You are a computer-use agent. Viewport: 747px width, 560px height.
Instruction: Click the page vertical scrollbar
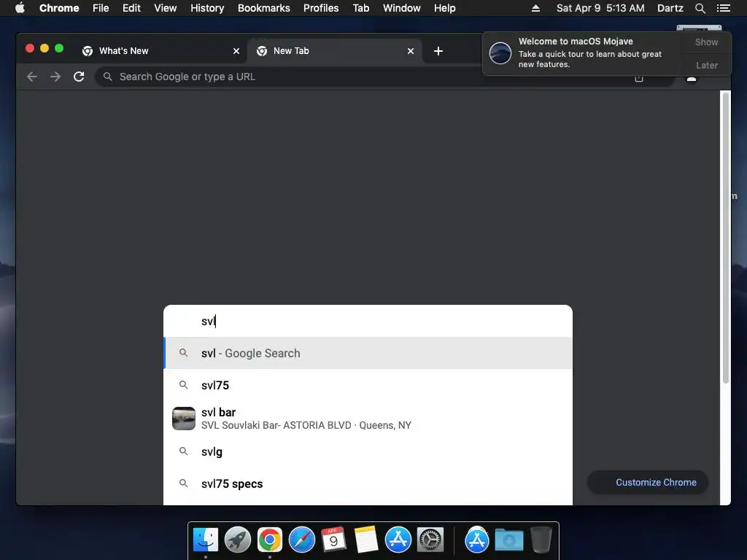pyautogui.click(x=726, y=238)
